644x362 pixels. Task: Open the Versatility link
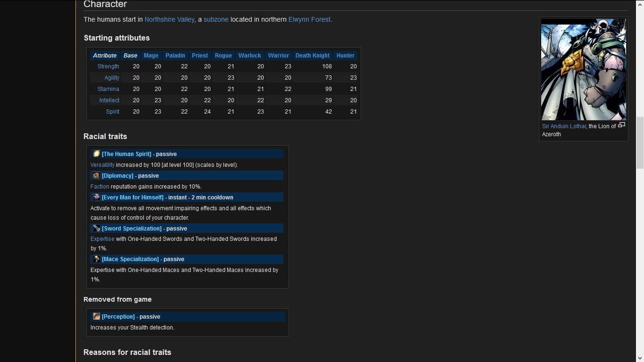coord(102,165)
